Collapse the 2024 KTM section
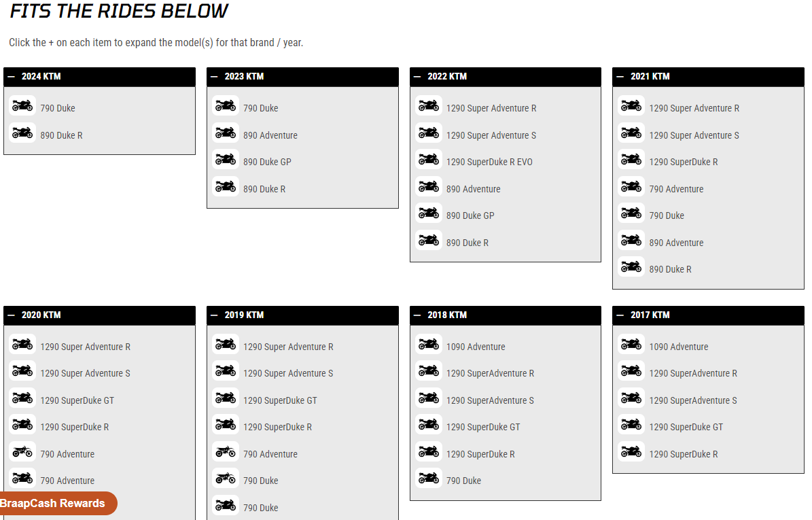The height and width of the screenshot is (520, 812). (11, 77)
